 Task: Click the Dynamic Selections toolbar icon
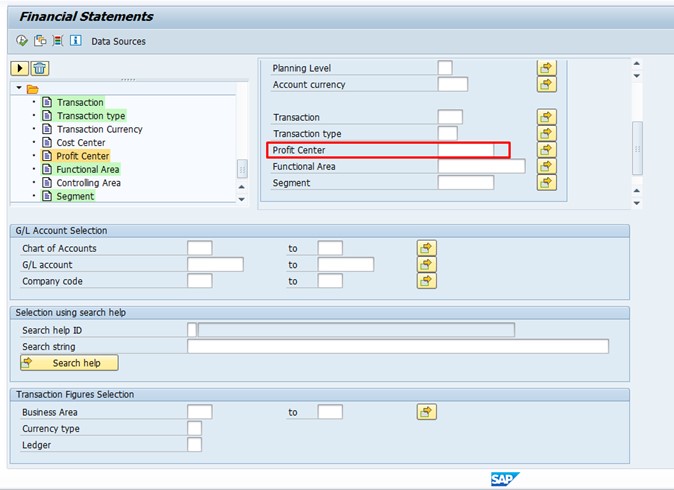(x=57, y=41)
